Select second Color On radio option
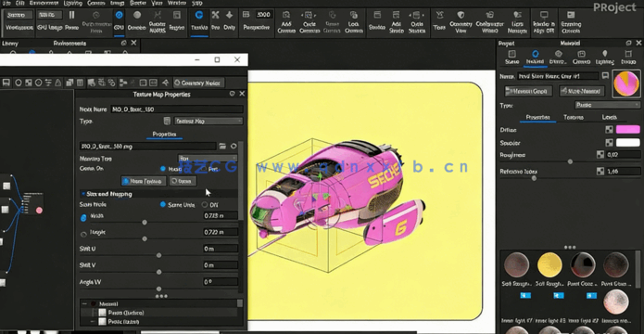 [203, 169]
